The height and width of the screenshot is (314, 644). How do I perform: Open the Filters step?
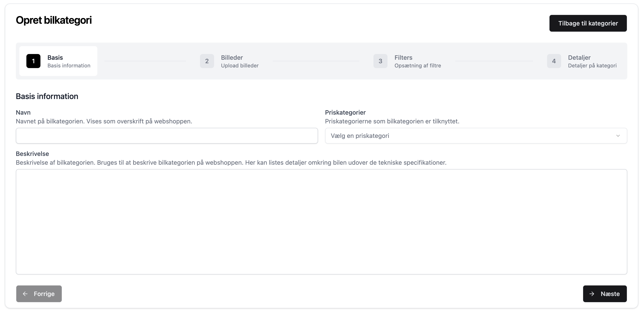(403, 58)
